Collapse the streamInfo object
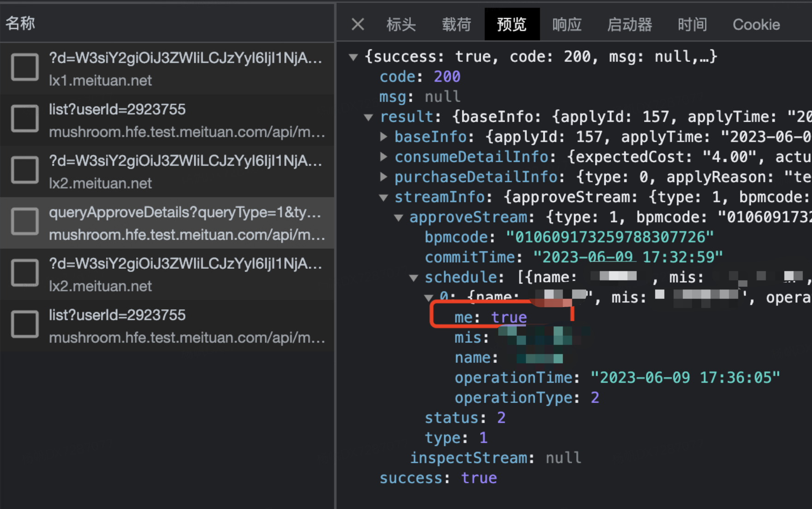The height and width of the screenshot is (509, 812). [x=384, y=197]
